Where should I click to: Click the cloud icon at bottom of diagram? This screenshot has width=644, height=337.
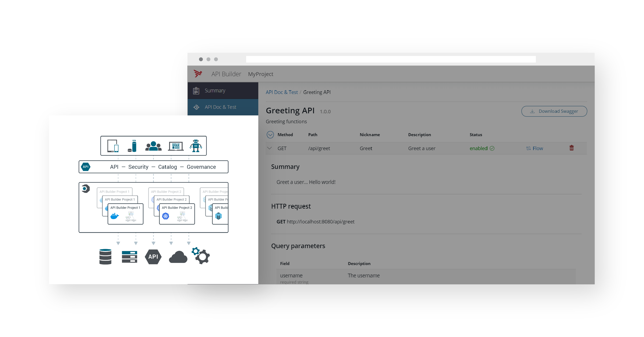pyautogui.click(x=178, y=257)
